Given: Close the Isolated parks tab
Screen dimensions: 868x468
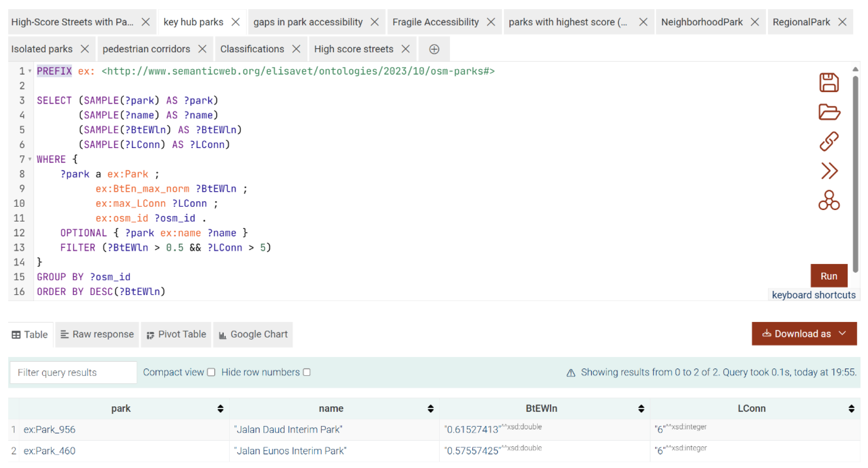Looking at the screenshot, I should pos(85,49).
